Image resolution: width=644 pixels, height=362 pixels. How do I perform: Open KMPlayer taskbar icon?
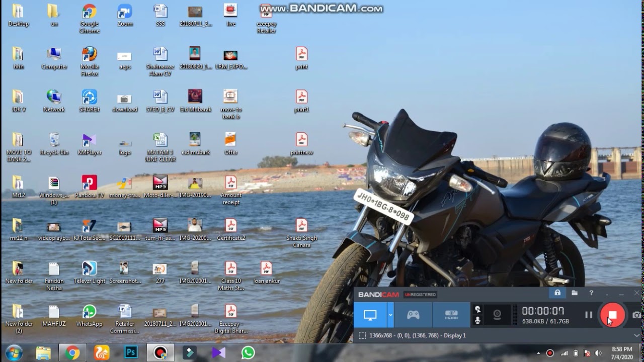coord(219,353)
